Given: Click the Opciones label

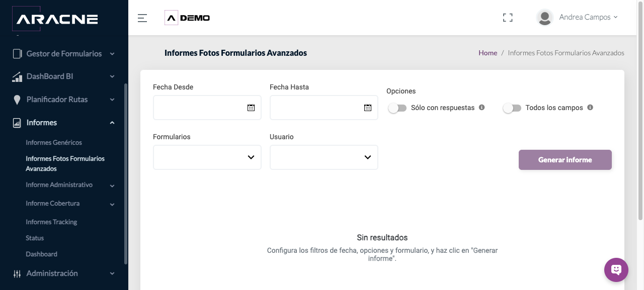Looking at the screenshot, I should (x=401, y=91).
